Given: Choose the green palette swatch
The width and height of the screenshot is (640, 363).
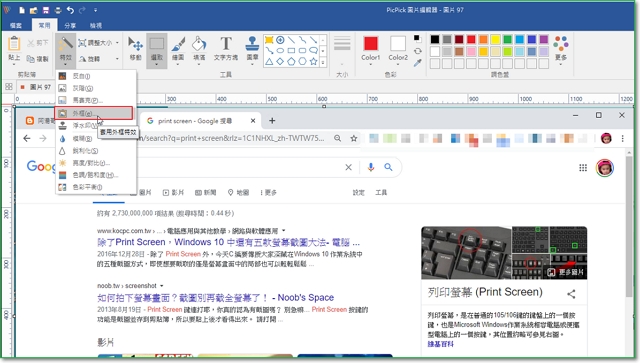Looking at the screenshot, I should pyautogui.click(x=507, y=39).
